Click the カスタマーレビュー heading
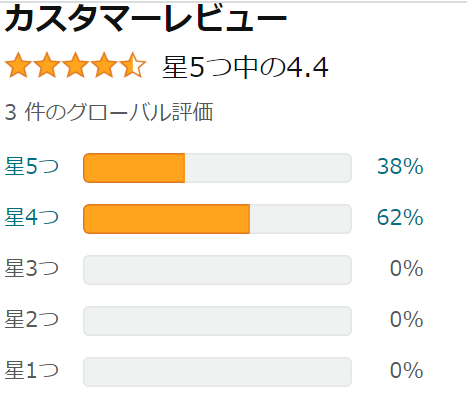467x414 pixels. [x=146, y=19]
